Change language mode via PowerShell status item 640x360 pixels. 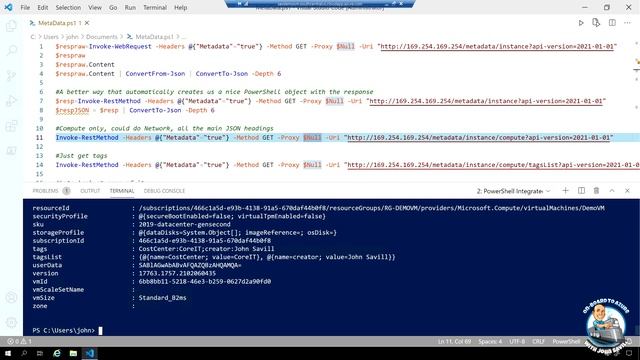[566, 341]
